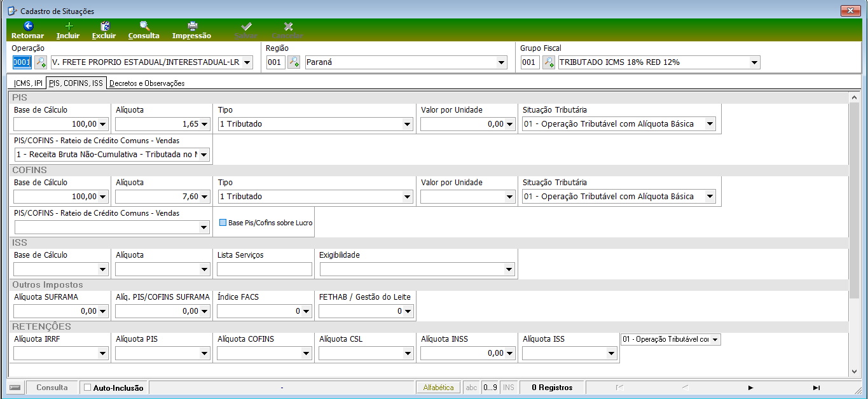Click the Consulta button in status bar

click(52, 388)
